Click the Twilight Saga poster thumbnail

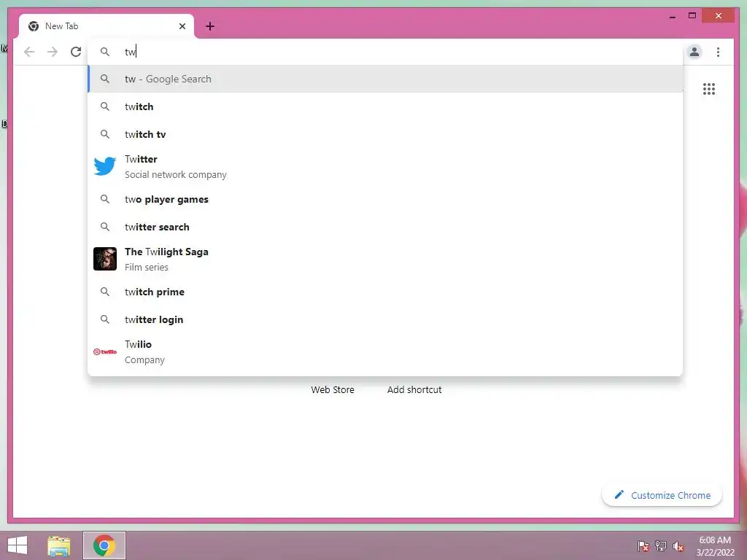(105, 259)
